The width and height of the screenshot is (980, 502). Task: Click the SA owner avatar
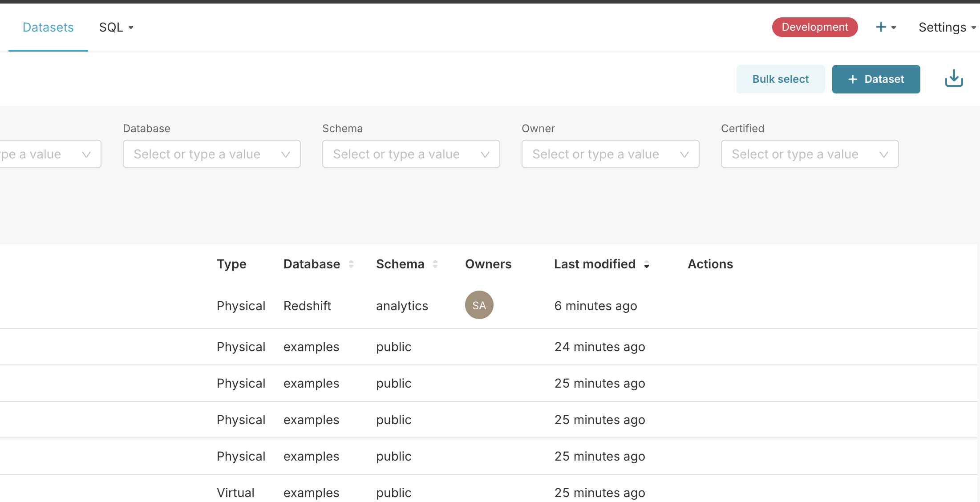point(479,305)
